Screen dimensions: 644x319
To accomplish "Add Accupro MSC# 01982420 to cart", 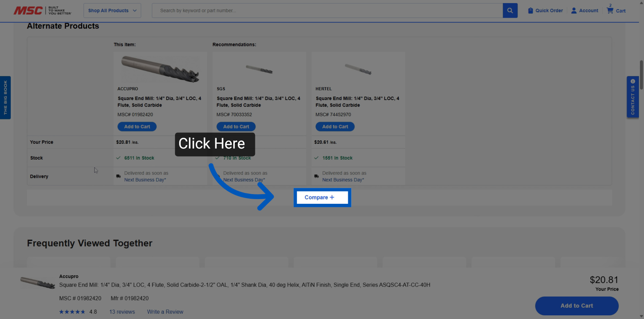I will (137, 127).
